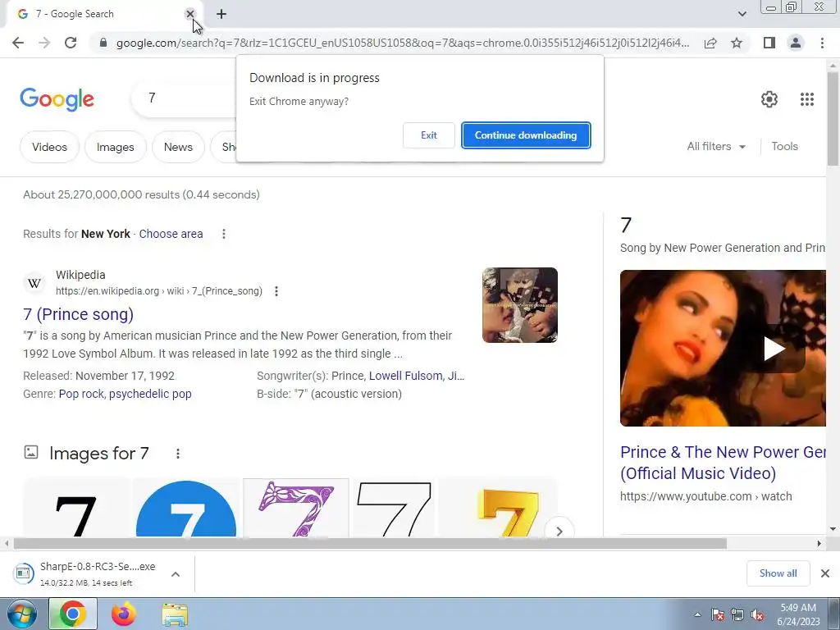
Task: Click the horizontal scrollbar right arrow
Action: 819,544
